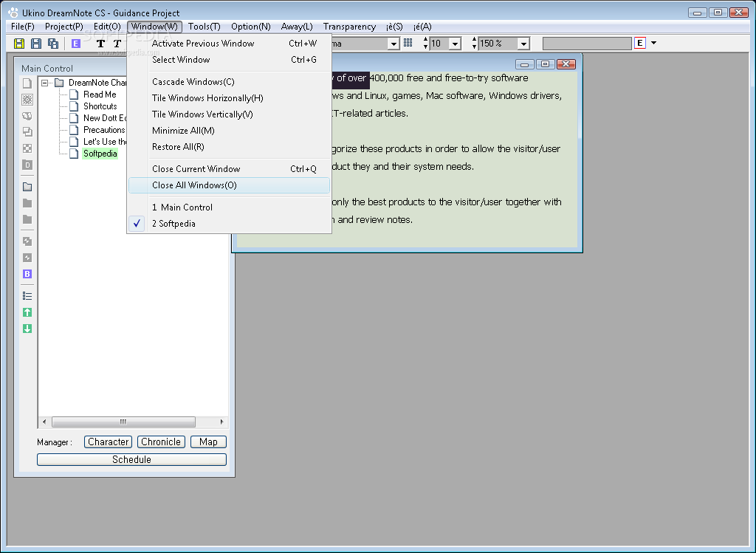
Task: Click the overlapping squares sidebar icon
Action: [x=27, y=131]
